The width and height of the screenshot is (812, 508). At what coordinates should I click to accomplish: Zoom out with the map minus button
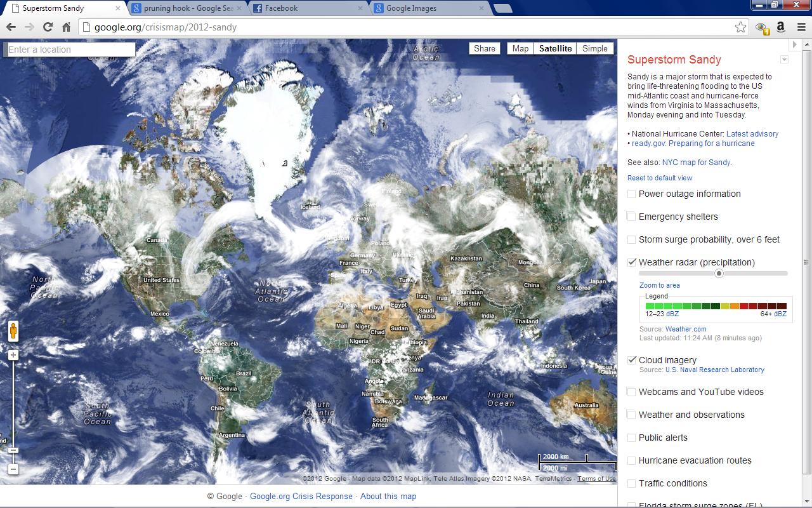13,470
